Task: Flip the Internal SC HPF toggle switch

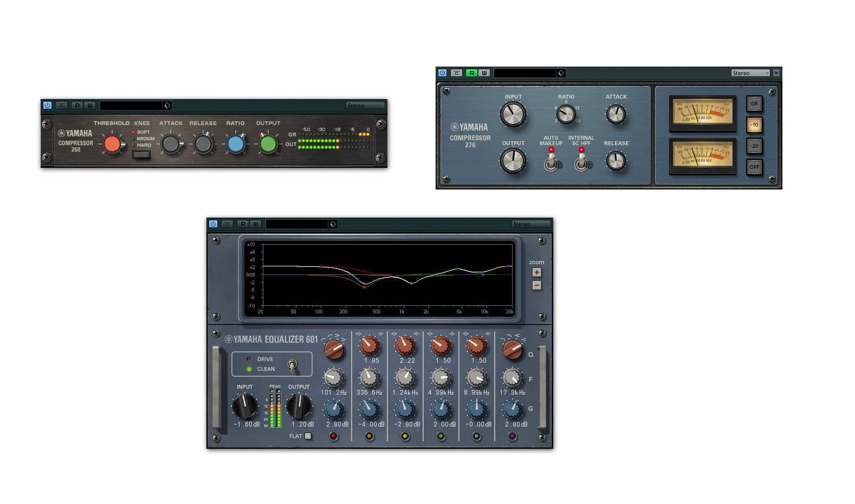Action: point(581,162)
